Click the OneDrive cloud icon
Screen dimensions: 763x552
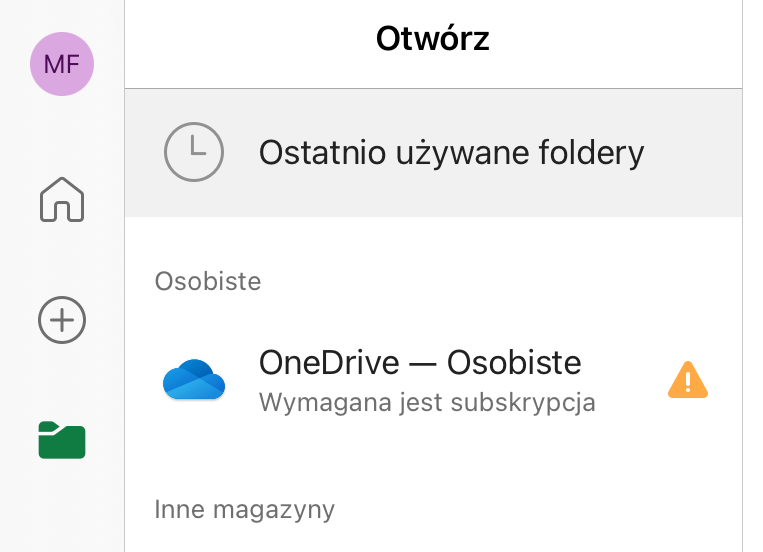click(194, 380)
